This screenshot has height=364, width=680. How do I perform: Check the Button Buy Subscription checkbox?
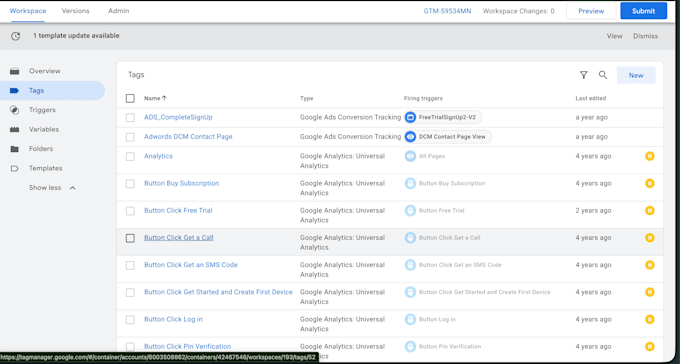coord(130,184)
